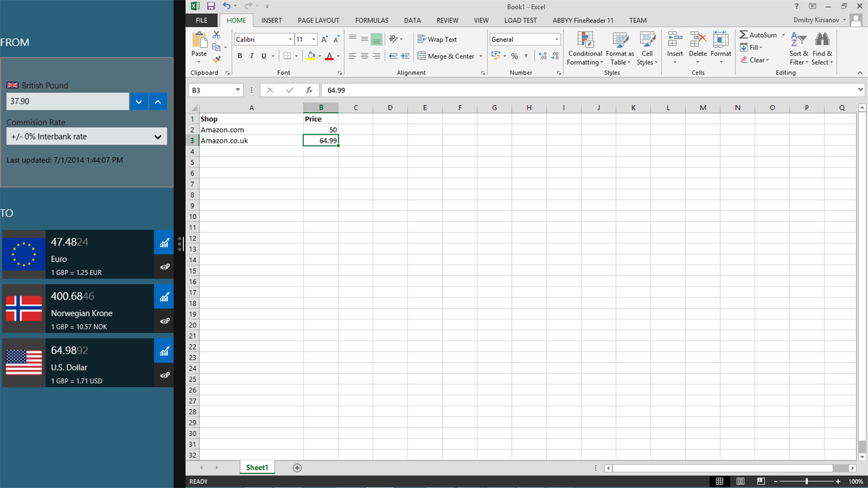Image resolution: width=868 pixels, height=488 pixels.
Task: Toggle Wrap Text
Action: point(438,39)
